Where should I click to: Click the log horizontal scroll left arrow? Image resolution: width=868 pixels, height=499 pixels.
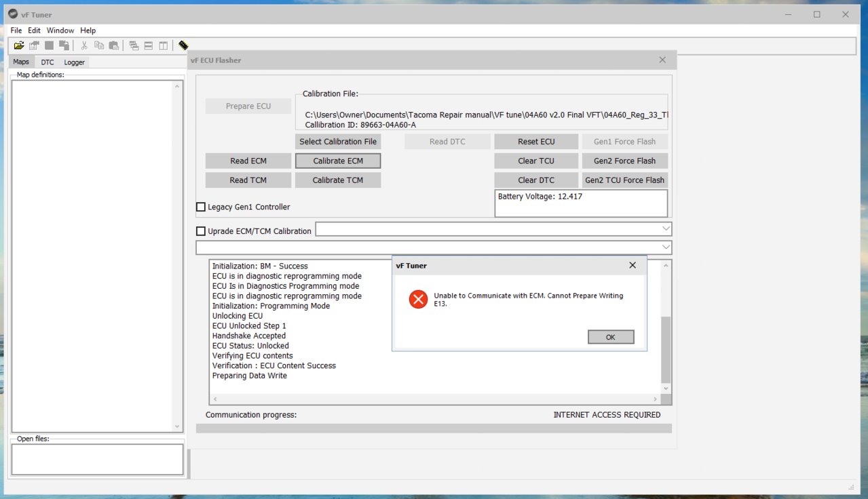tap(215, 399)
